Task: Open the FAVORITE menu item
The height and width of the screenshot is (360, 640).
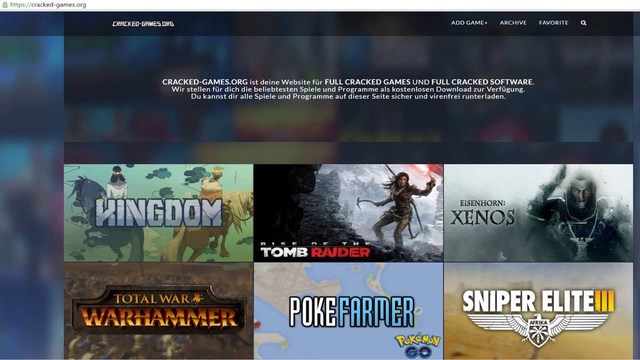Action: [553, 23]
